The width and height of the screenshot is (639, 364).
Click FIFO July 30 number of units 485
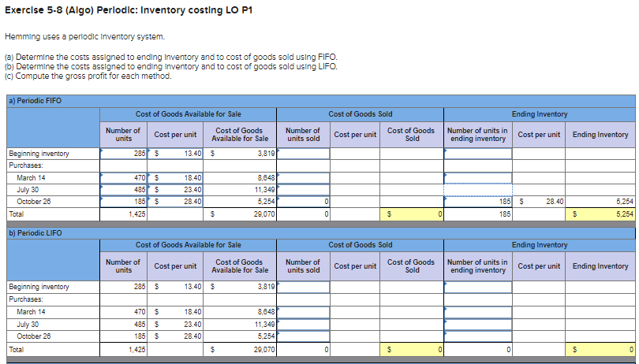[x=124, y=190]
